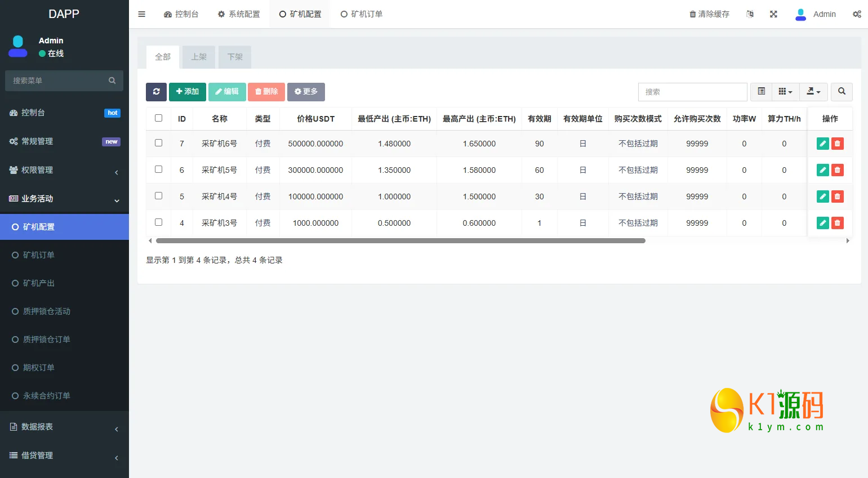
Task: Click the 采矿机3号 name cell
Action: (x=219, y=223)
